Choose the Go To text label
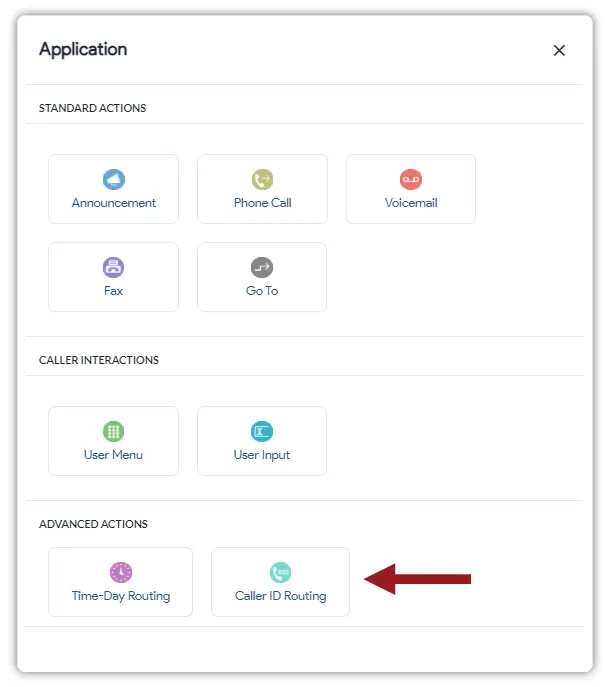Image resolution: width=606 pixels, height=687 pixels. click(262, 291)
